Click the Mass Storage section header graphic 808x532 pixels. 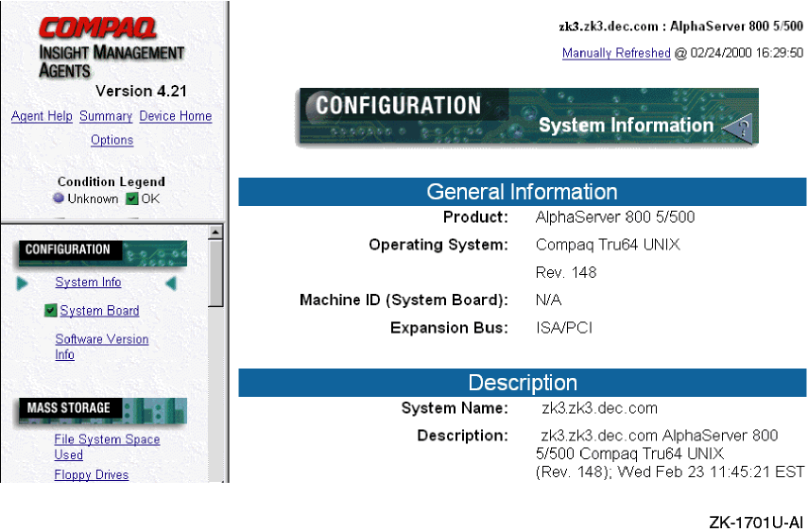tap(101, 409)
